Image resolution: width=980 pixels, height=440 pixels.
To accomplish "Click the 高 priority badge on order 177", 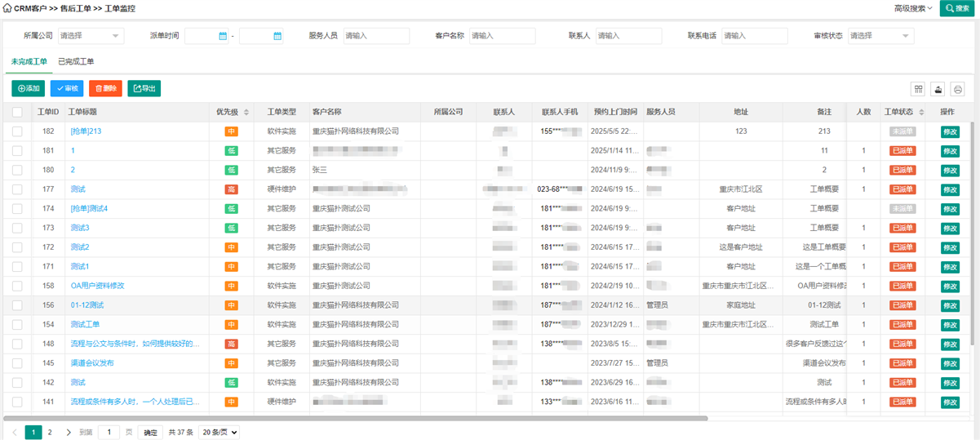I will [x=232, y=189].
